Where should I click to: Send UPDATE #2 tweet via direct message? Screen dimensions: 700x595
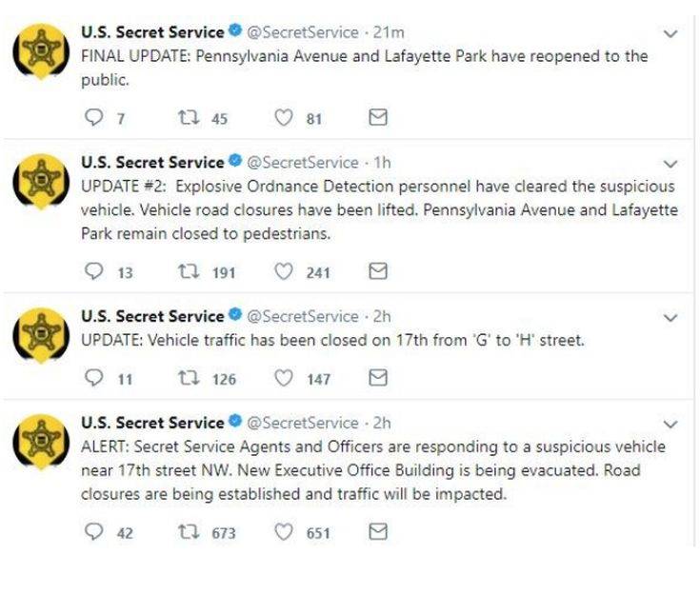[x=378, y=271]
